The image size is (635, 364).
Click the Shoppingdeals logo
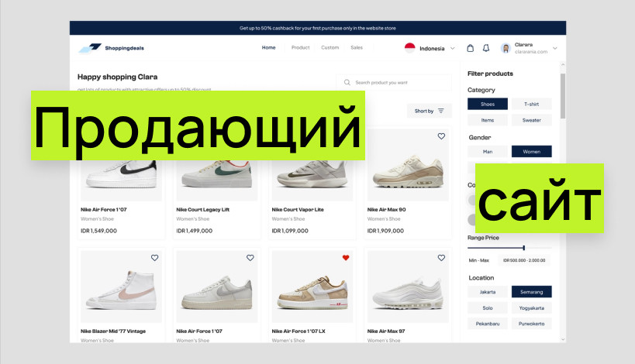pos(111,48)
